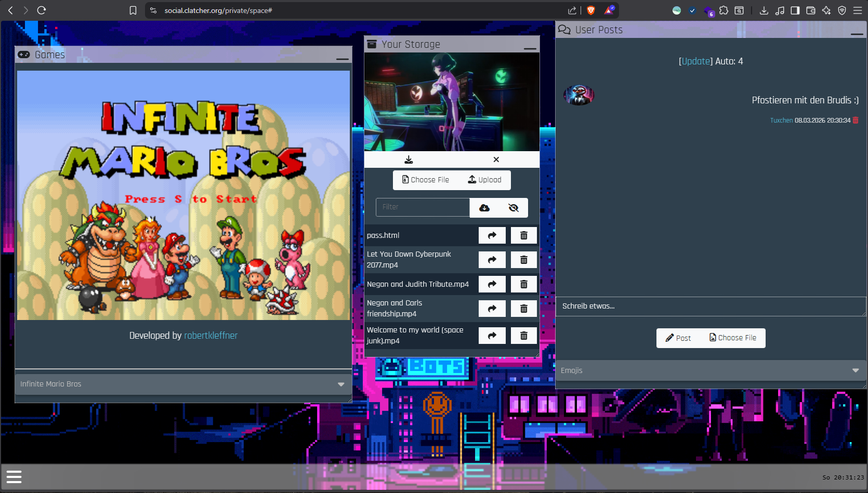
Task: Minimize the User Posts window
Action: 857,34
